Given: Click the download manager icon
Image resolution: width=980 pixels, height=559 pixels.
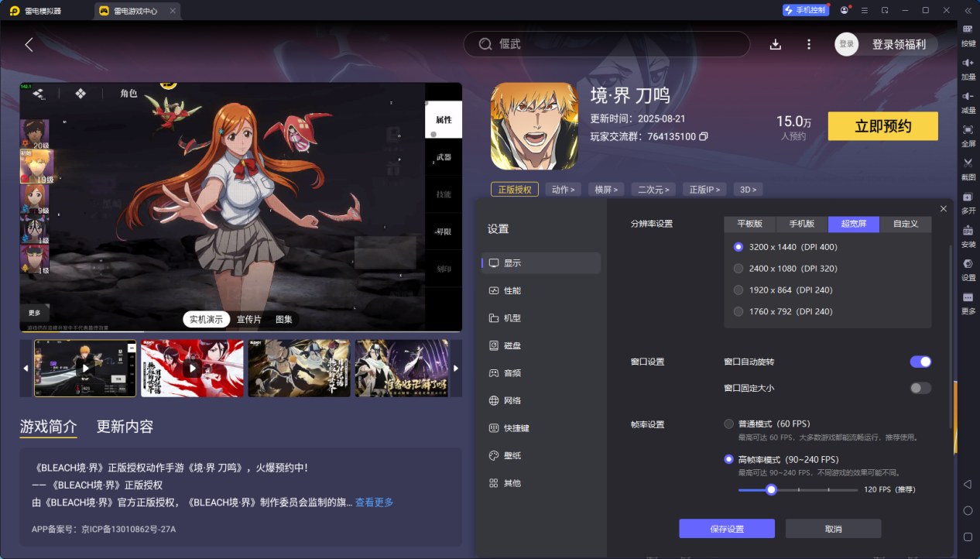Looking at the screenshot, I should pyautogui.click(x=776, y=44).
